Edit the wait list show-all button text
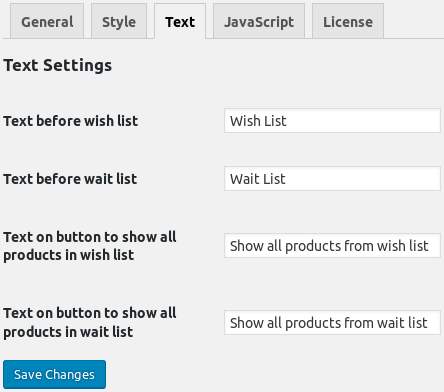The width and height of the screenshot is (444, 392). (x=332, y=323)
